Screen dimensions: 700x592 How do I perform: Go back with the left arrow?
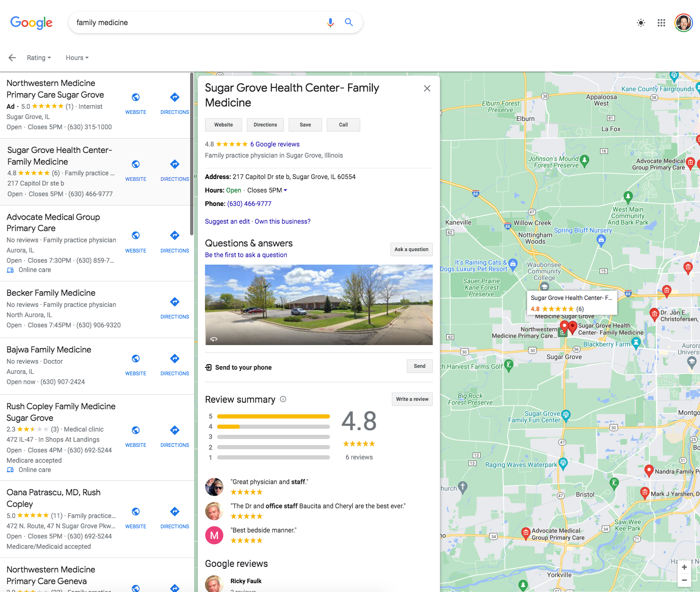[x=12, y=58]
